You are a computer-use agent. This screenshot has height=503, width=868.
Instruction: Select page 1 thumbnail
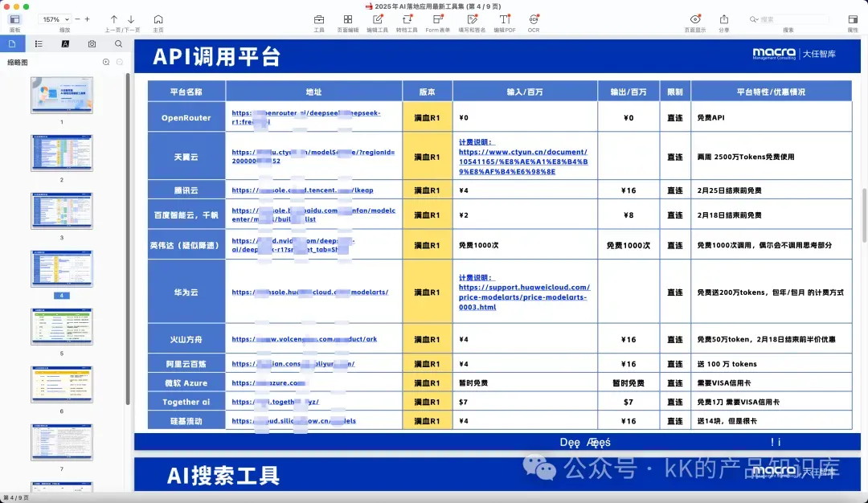pyautogui.click(x=61, y=95)
